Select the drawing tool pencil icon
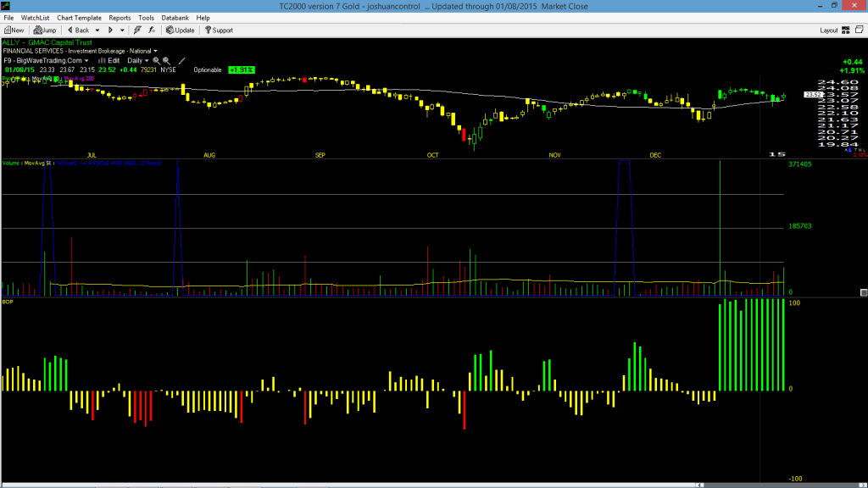This screenshot has height=488, width=868. [181, 61]
